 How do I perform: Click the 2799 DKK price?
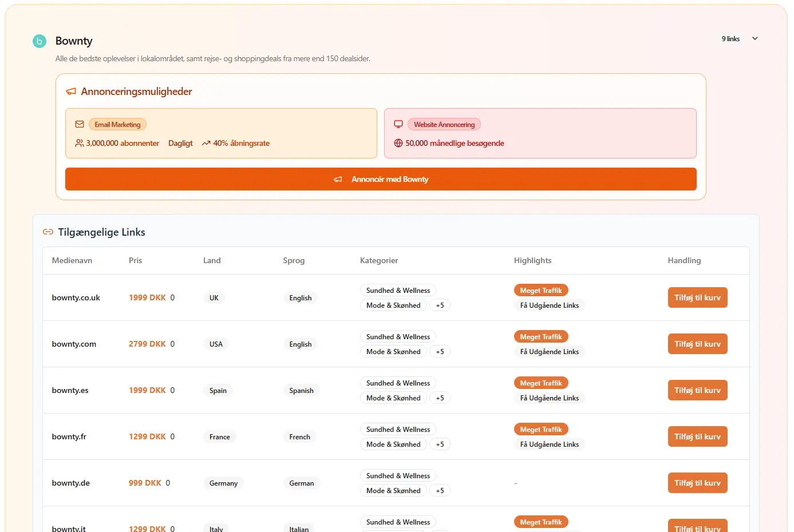[x=147, y=344]
